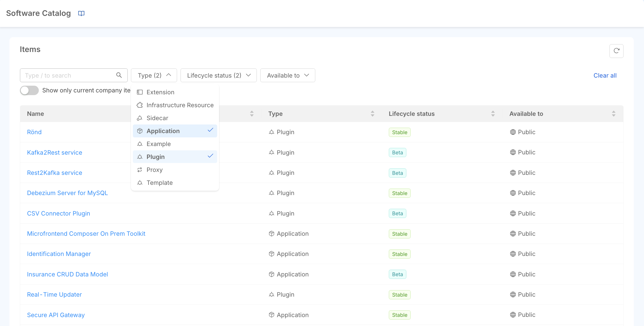Click the Application type icon in dropdown
This screenshot has height=326, width=644.
tap(140, 131)
